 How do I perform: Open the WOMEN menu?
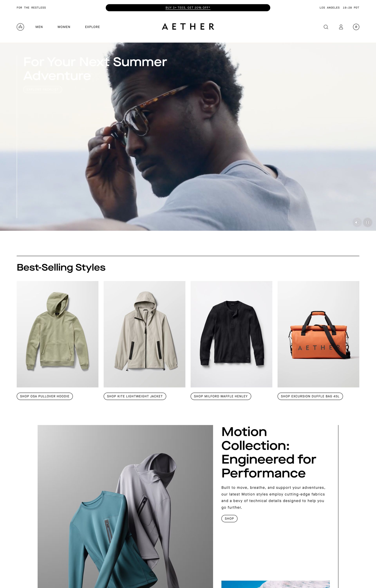[64, 27]
